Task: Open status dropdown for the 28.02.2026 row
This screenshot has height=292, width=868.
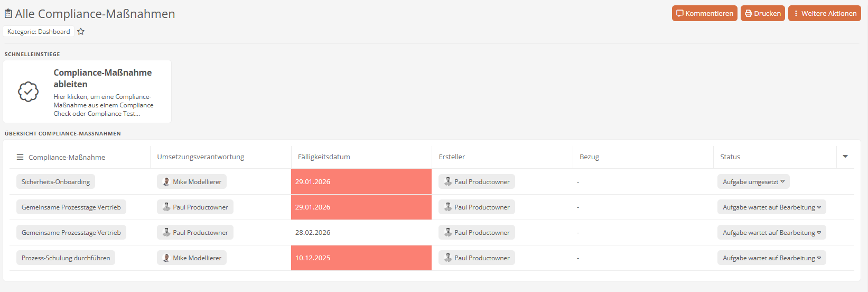Action: point(771,233)
